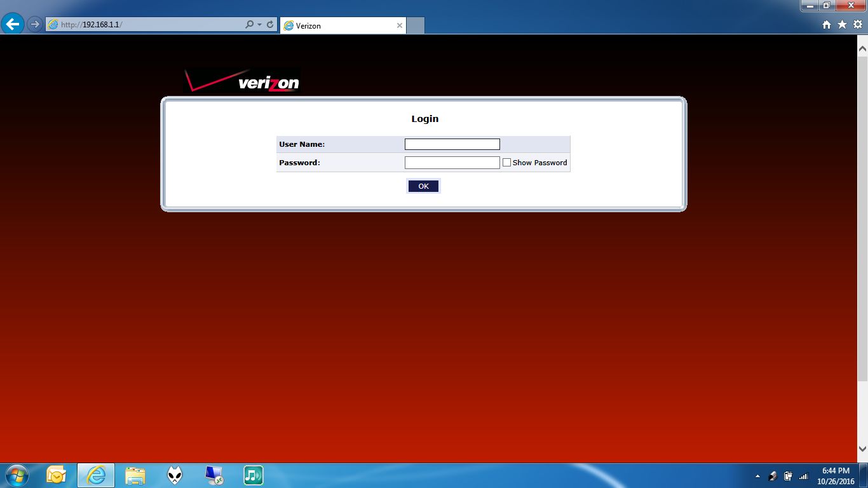The width and height of the screenshot is (868, 488).
Task: Open Windows Explorer folder on taskbar
Action: point(135,475)
